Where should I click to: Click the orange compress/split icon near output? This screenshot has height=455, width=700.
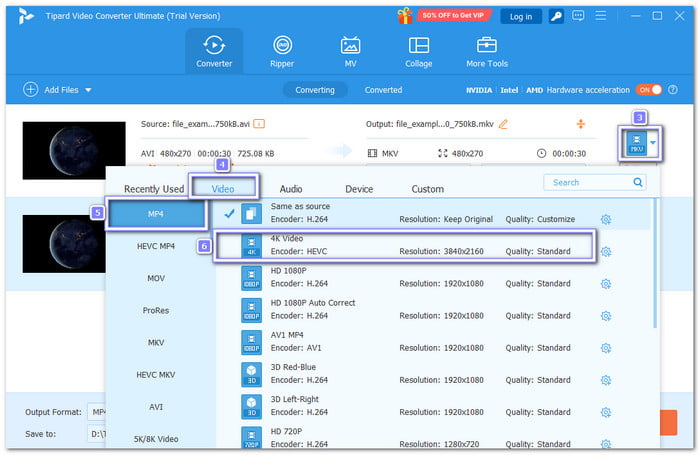click(581, 124)
